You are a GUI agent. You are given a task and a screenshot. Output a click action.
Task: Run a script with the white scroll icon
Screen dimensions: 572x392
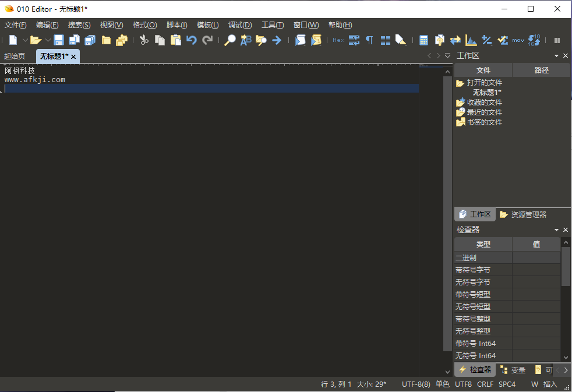tap(300, 40)
